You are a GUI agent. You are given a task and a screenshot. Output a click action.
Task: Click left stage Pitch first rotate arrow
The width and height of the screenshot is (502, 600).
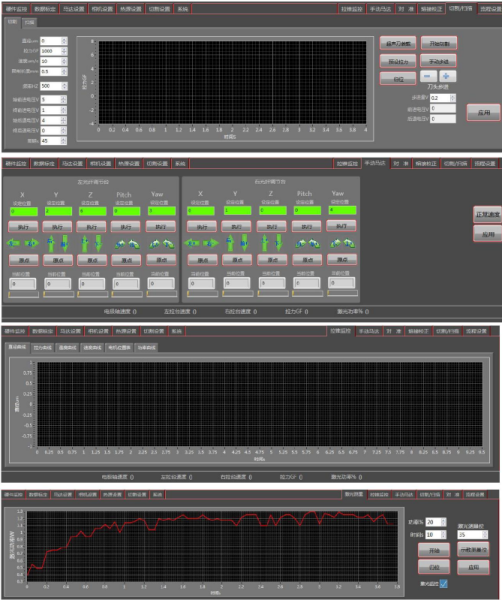(120, 244)
